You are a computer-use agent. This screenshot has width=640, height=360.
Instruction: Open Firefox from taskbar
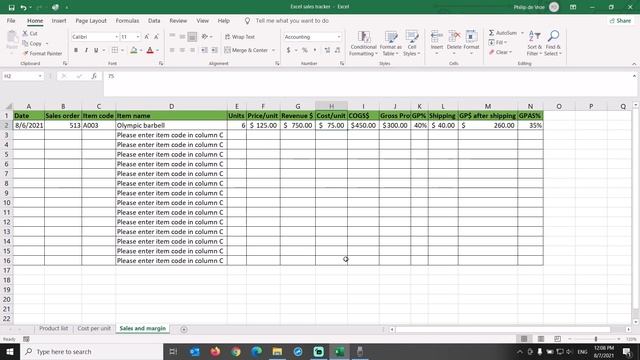215,351
